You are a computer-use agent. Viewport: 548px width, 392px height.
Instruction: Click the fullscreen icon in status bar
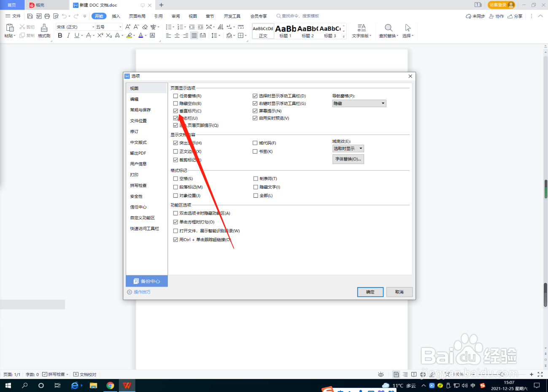coord(540,374)
